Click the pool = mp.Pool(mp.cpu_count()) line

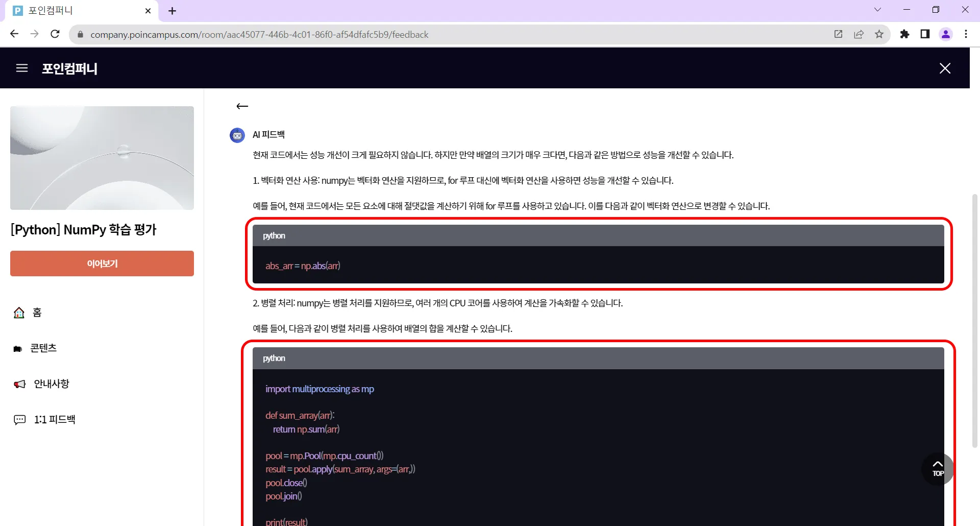point(324,456)
